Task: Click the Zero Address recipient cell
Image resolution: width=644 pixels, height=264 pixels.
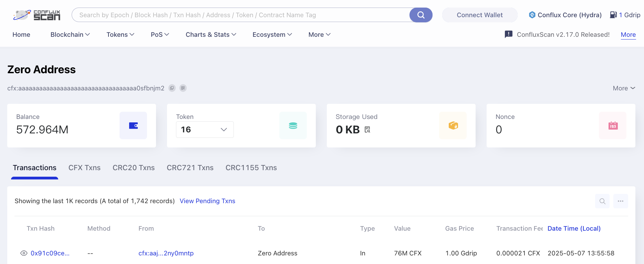Action: point(278,253)
